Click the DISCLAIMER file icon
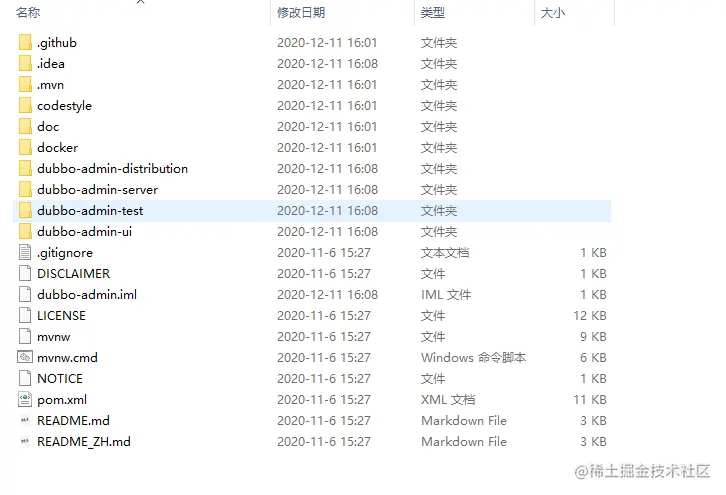Viewport: 726px width, 495px height. click(25, 273)
